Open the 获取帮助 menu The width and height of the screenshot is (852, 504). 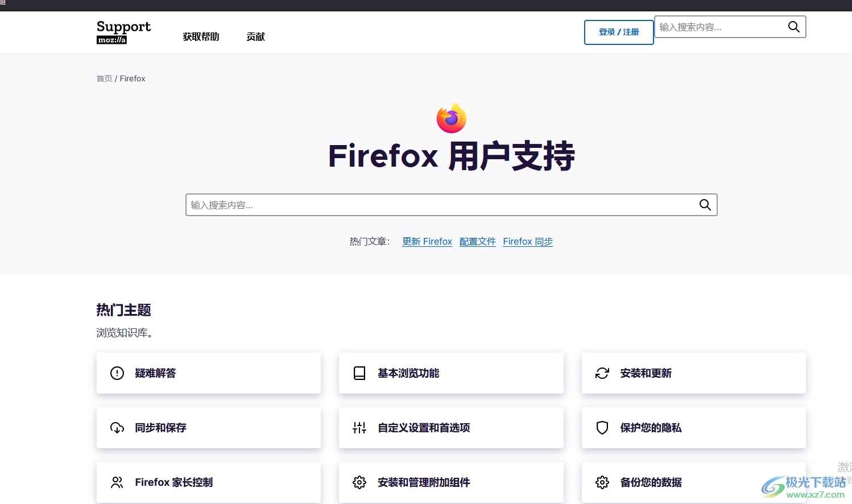201,36
